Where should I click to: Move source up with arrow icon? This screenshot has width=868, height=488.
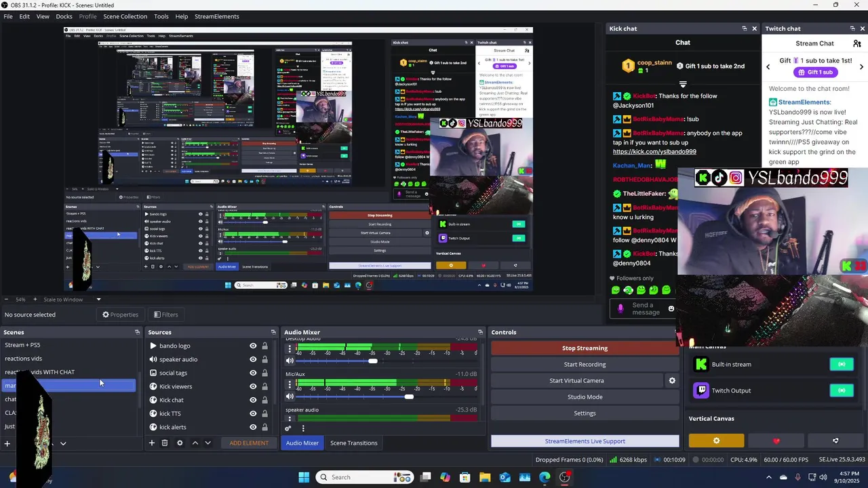[x=195, y=443]
